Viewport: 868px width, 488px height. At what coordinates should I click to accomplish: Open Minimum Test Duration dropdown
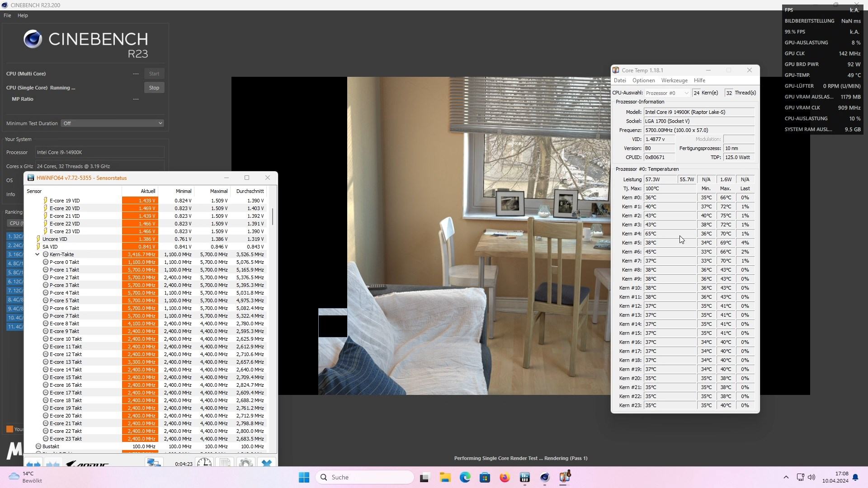pyautogui.click(x=112, y=123)
